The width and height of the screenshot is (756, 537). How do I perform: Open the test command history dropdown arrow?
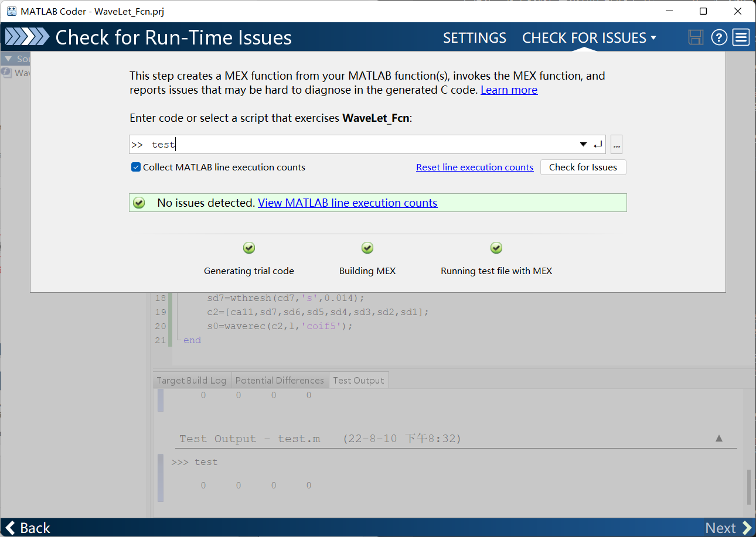[583, 145]
